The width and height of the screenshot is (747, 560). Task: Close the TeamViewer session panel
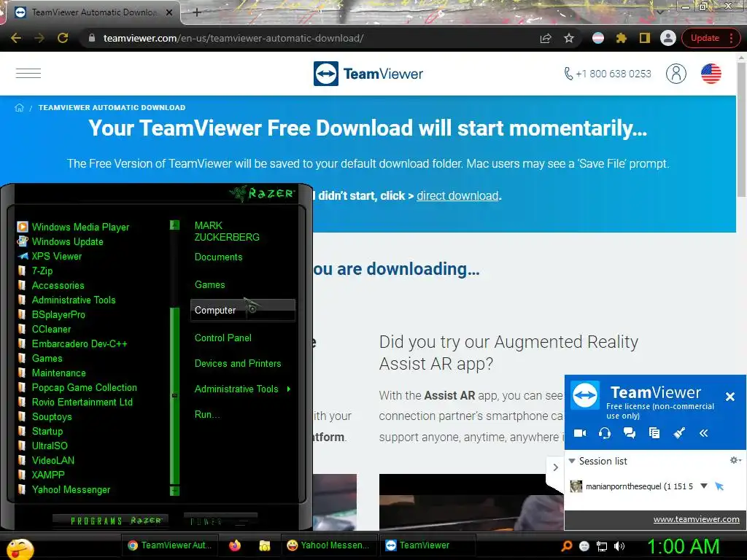click(729, 396)
